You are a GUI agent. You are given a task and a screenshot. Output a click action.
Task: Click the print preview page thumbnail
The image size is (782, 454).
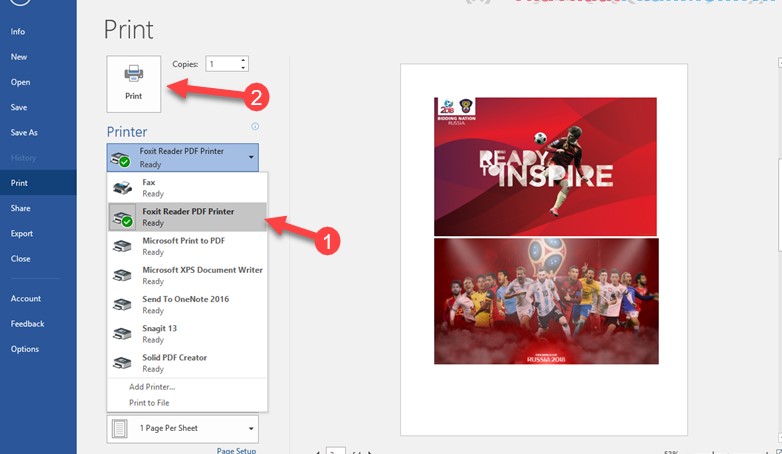(543, 250)
